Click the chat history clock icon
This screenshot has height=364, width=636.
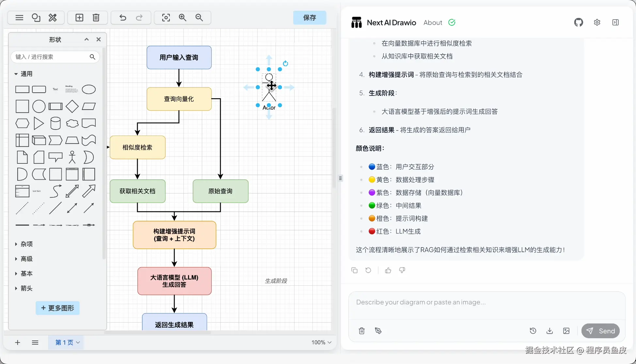coord(533,331)
